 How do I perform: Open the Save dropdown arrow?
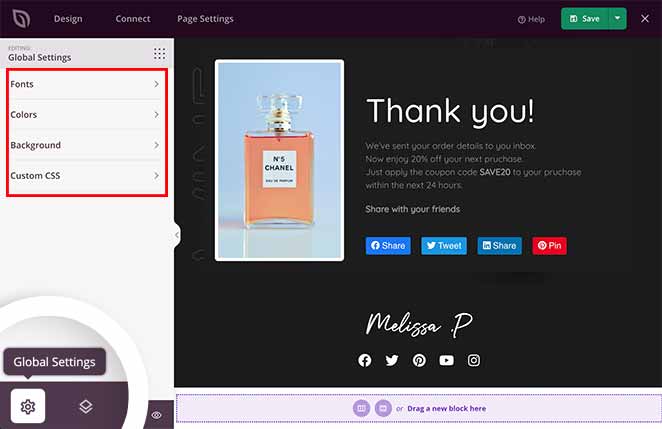618,19
